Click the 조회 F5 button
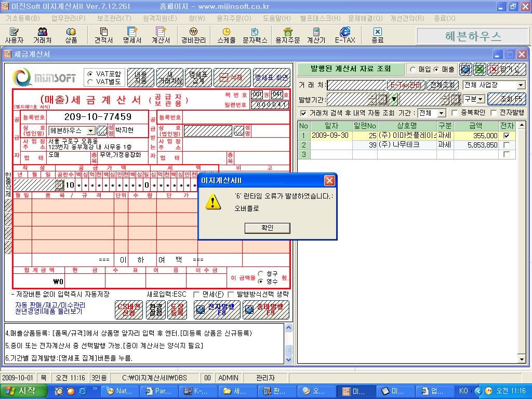Viewport: 532px width, 399px height. point(507,99)
